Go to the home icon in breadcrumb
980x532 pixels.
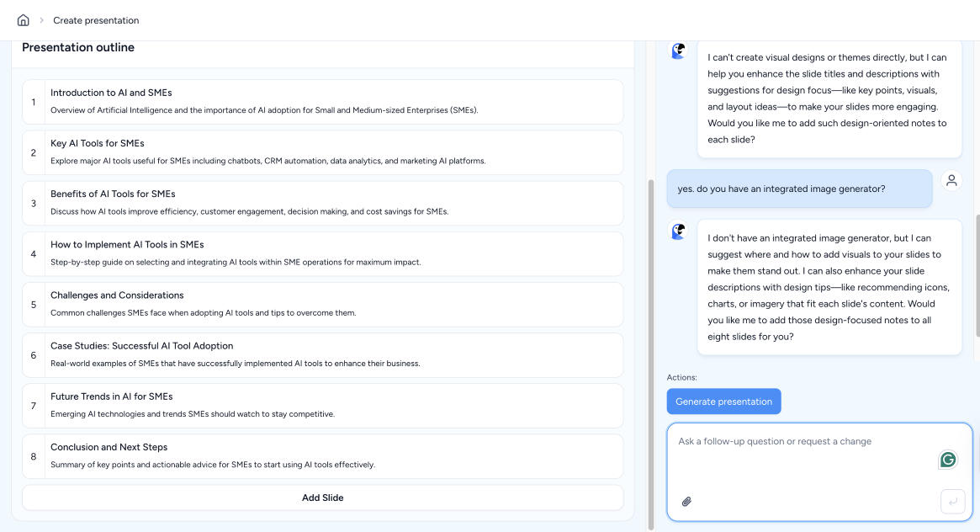(23, 20)
